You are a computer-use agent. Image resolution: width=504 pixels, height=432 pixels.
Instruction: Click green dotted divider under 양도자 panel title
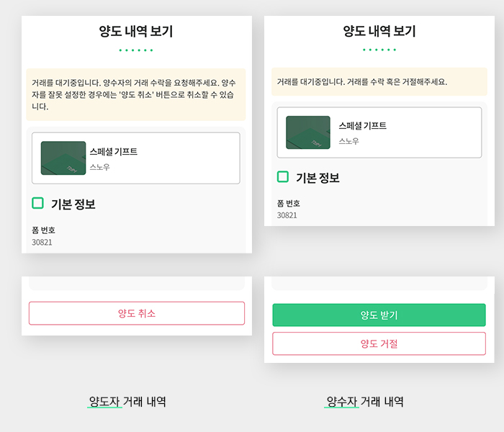click(136, 50)
